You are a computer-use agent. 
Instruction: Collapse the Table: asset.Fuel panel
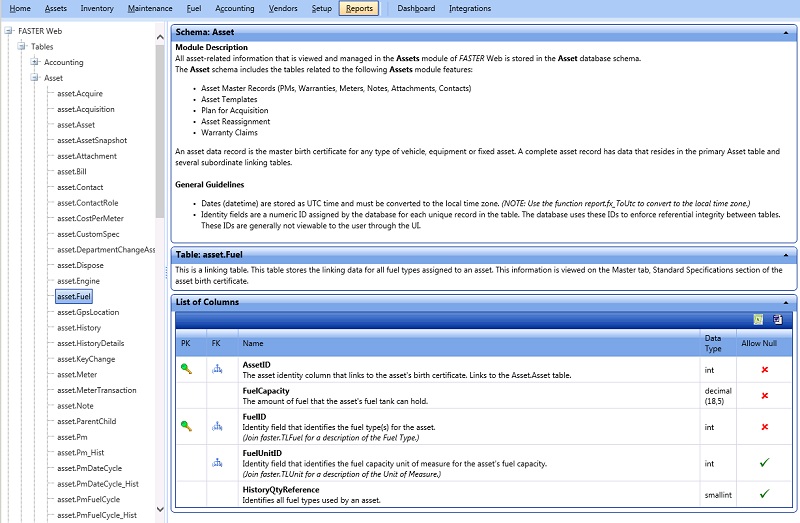click(x=786, y=255)
